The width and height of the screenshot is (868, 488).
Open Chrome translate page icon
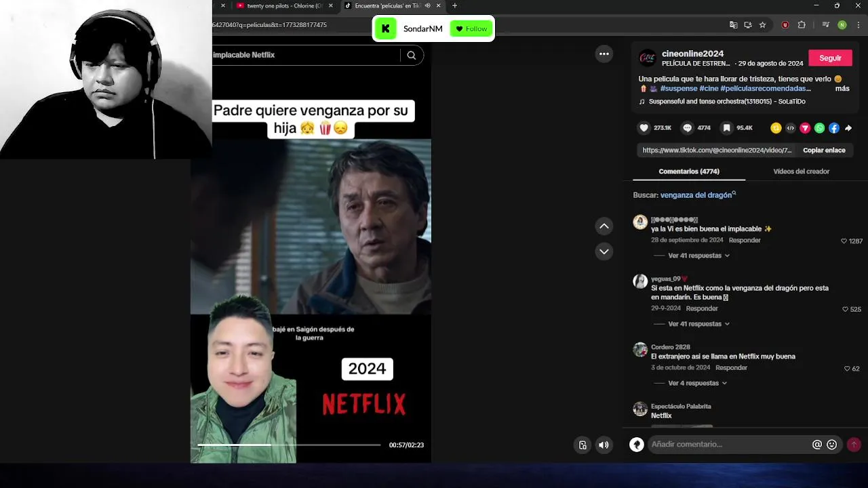[x=733, y=25]
